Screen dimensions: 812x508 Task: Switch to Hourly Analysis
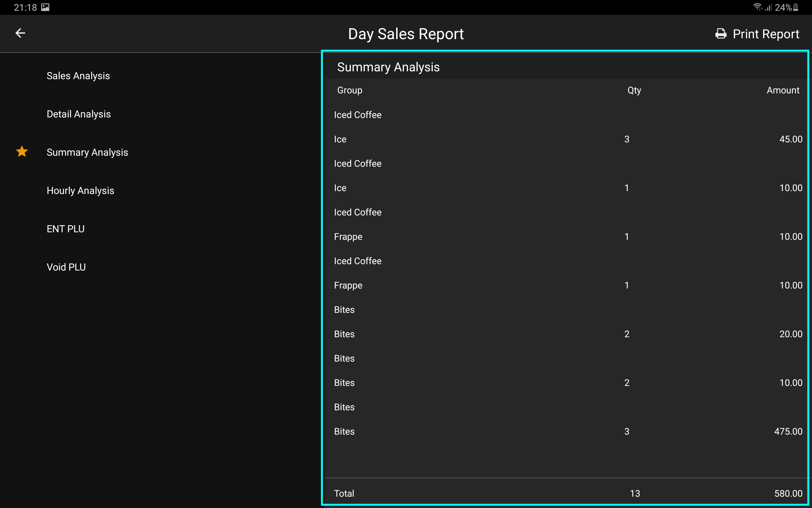tap(80, 191)
